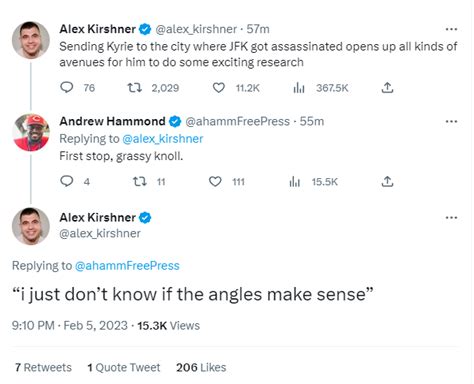The height and width of the screenshot is (384, 474).
Task: Open more options on the first tweet
Action: pos(451,29)
